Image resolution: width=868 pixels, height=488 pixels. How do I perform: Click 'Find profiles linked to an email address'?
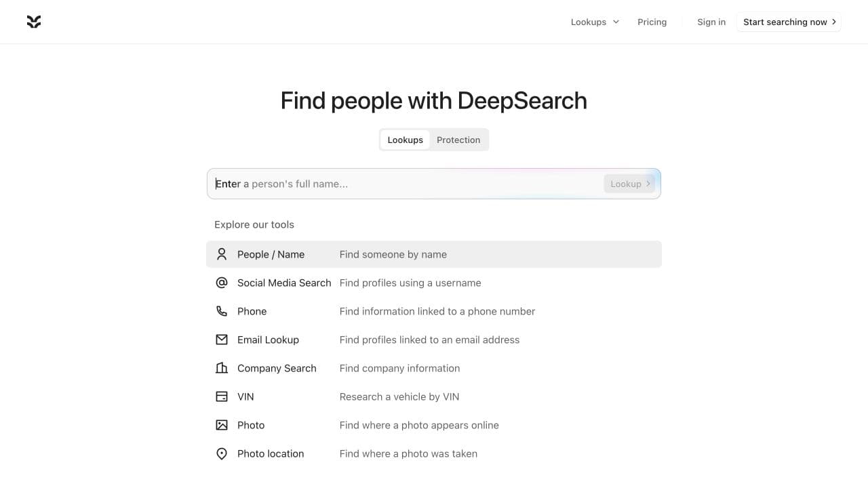(x=429, y=340)
